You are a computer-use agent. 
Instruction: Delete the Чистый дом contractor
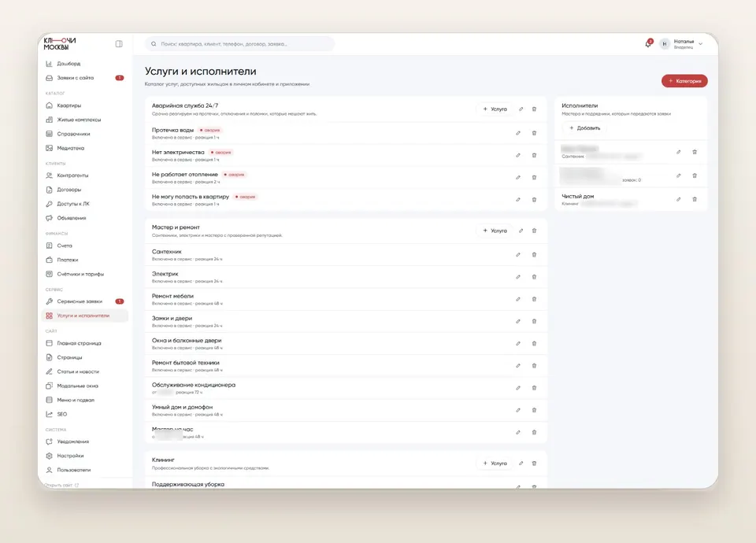[695, 199]
